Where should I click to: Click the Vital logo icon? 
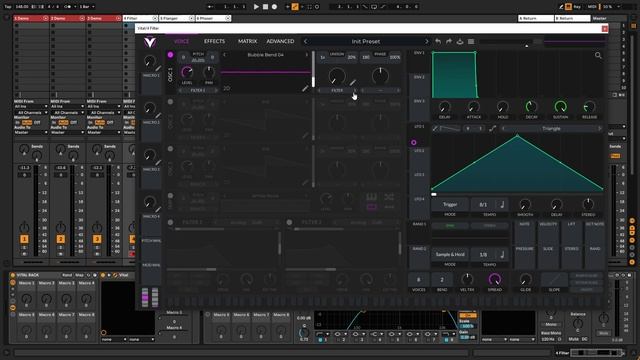pos(150,42)
